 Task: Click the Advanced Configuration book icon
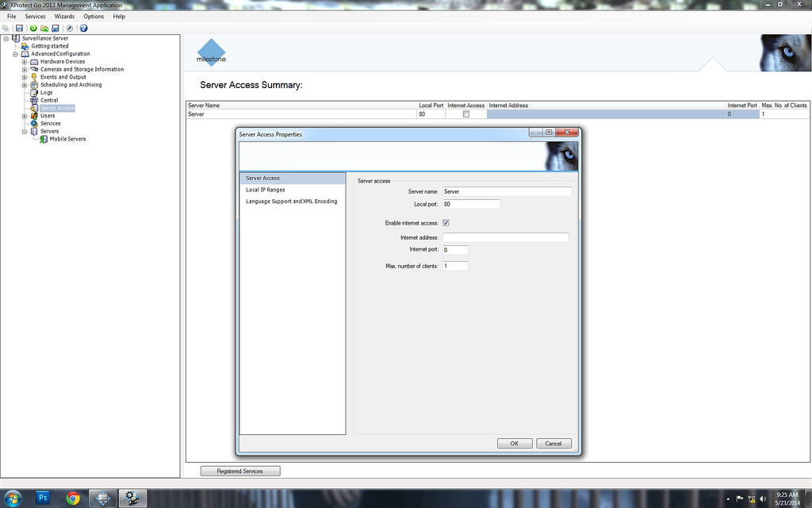coord(25,54)
